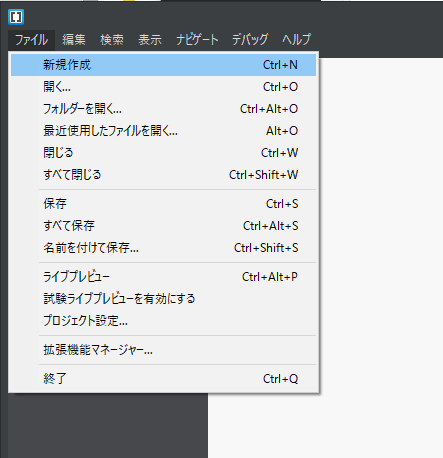Choose すべて閉じる menu entry

pos(163,175)
